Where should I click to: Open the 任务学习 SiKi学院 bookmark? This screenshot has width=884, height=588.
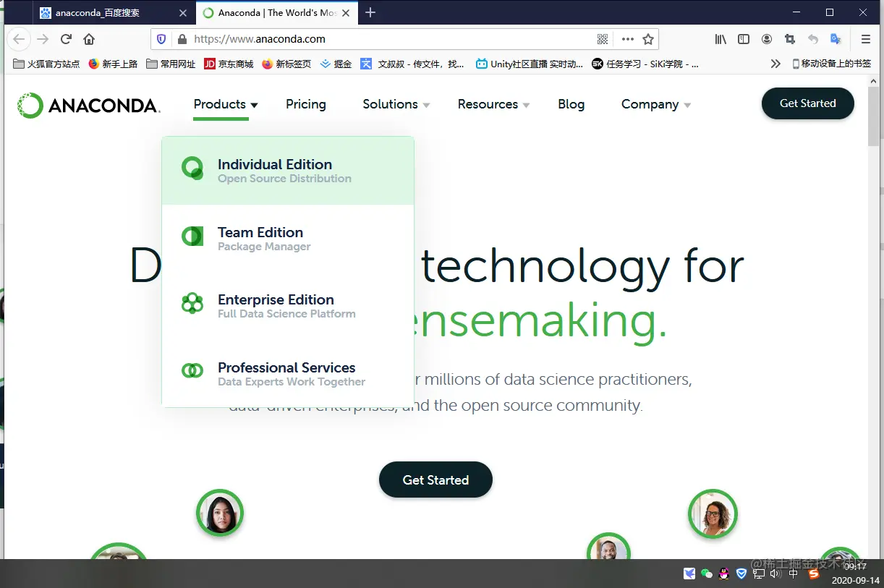[645, 64]
